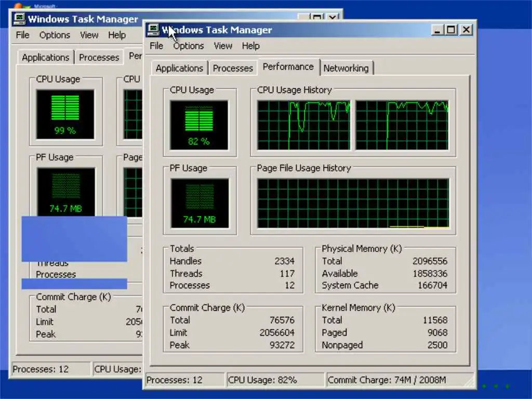Click the back Task Manager window title icon
Image resolution: width=532 pixels, height=399 pixels.
[x=19, y=19]
